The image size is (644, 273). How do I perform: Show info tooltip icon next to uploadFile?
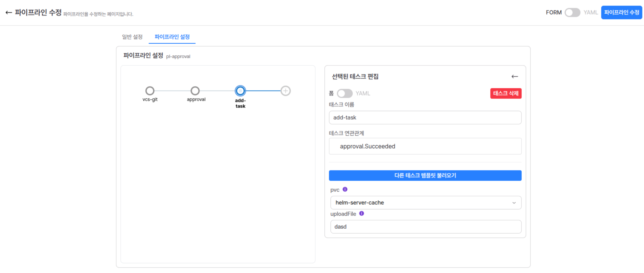(x=361, y=213)
